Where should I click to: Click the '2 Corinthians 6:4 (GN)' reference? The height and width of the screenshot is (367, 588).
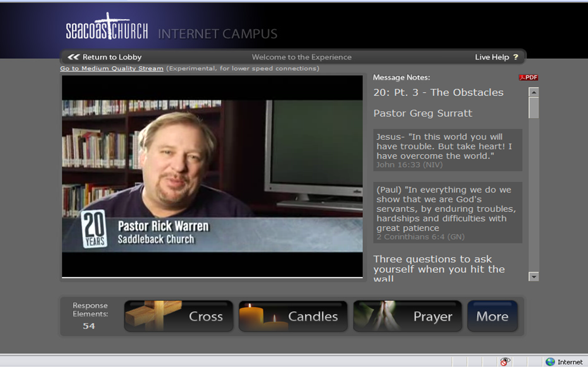coord(420,237)
